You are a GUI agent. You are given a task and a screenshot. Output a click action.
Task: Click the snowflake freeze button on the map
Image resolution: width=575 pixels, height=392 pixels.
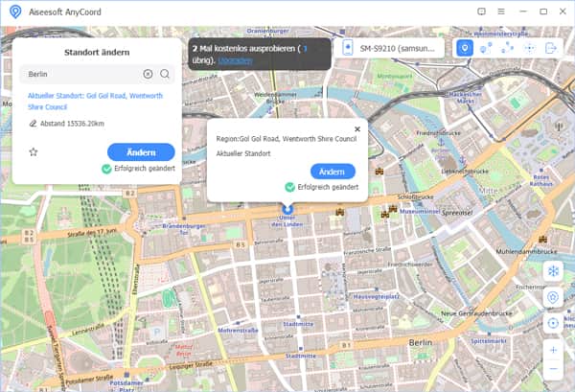click(x=552, y=272)
